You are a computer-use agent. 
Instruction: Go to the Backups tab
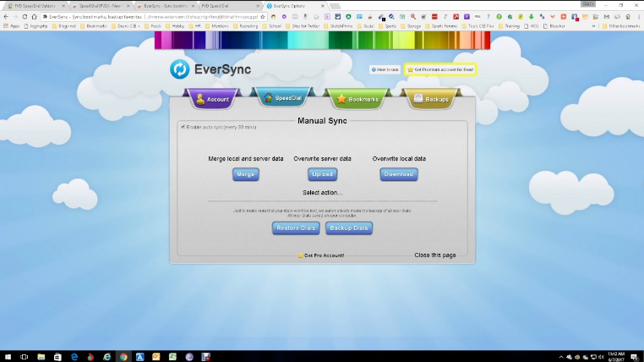point(431,99)
